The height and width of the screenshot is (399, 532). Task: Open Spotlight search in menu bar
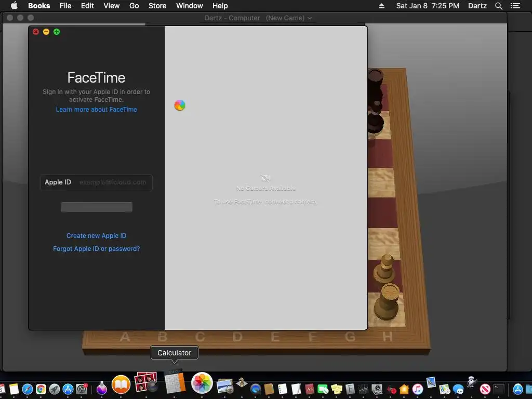498,6
